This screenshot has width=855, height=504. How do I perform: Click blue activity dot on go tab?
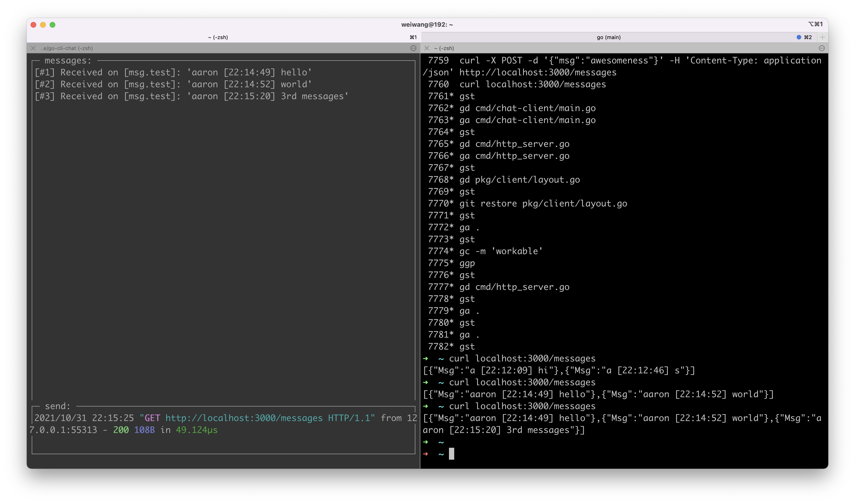point(799,37)
